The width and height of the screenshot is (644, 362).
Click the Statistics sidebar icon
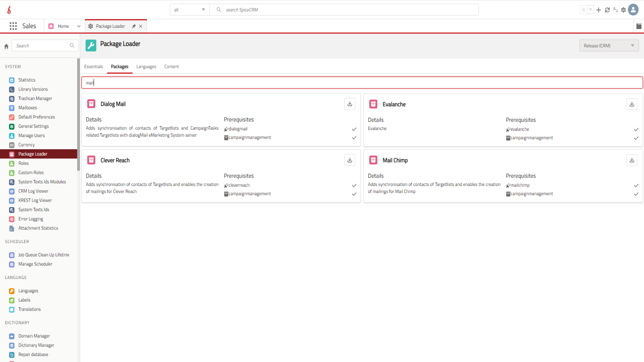pyautogui.click(x=12, y=80)
